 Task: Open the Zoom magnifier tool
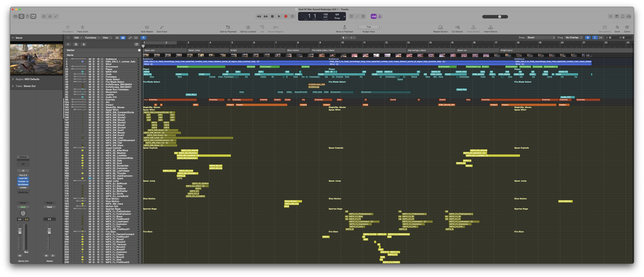tap(617, 27)
